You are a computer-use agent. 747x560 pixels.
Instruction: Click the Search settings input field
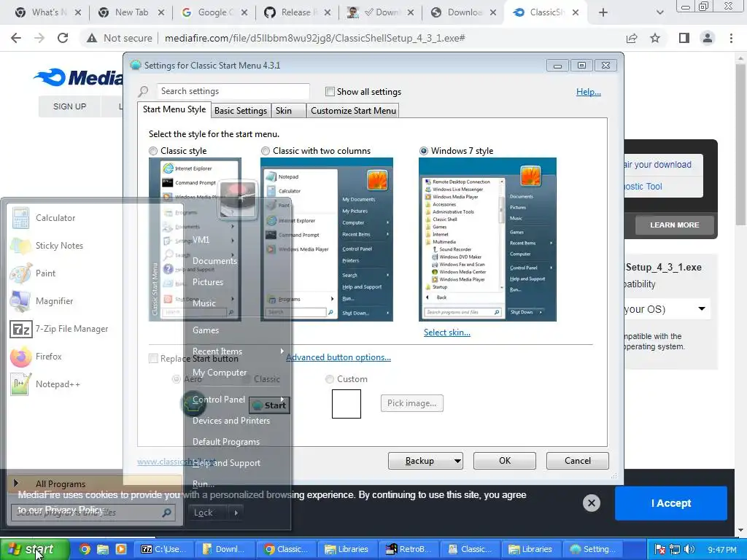point(233,91)
